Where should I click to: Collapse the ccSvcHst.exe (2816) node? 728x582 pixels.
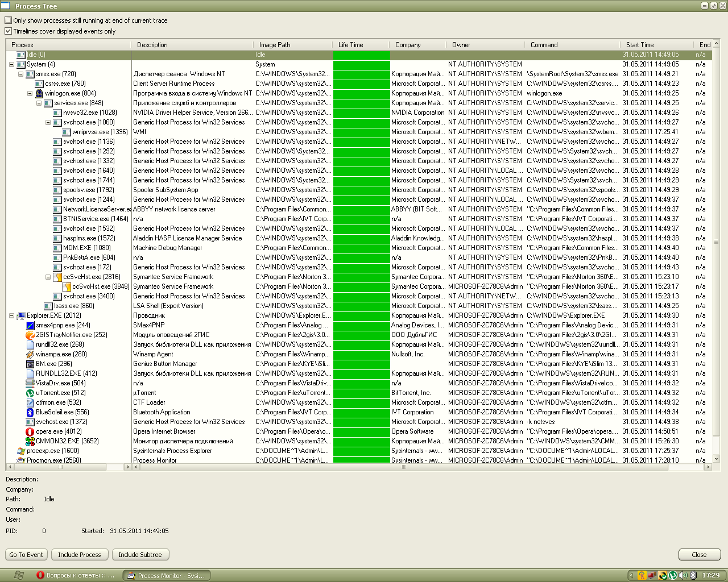(x=48, y=277)
